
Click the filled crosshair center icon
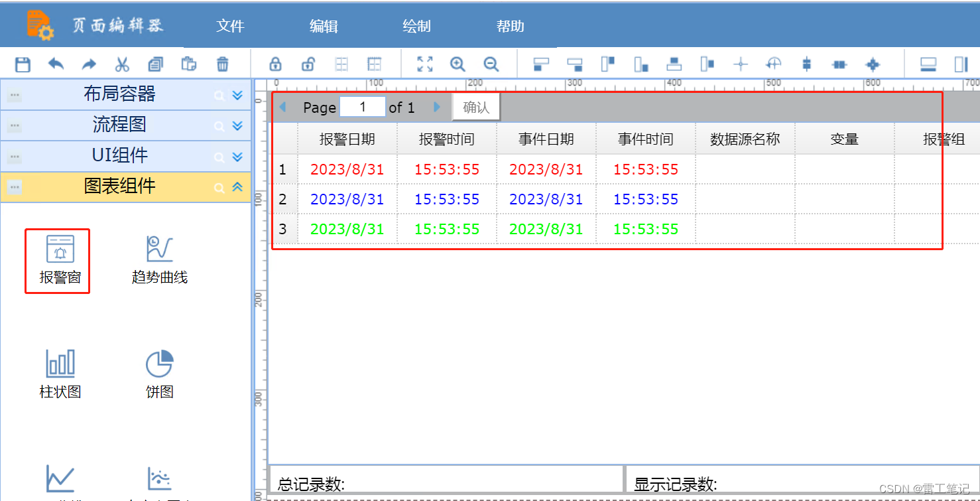[873, 64]
